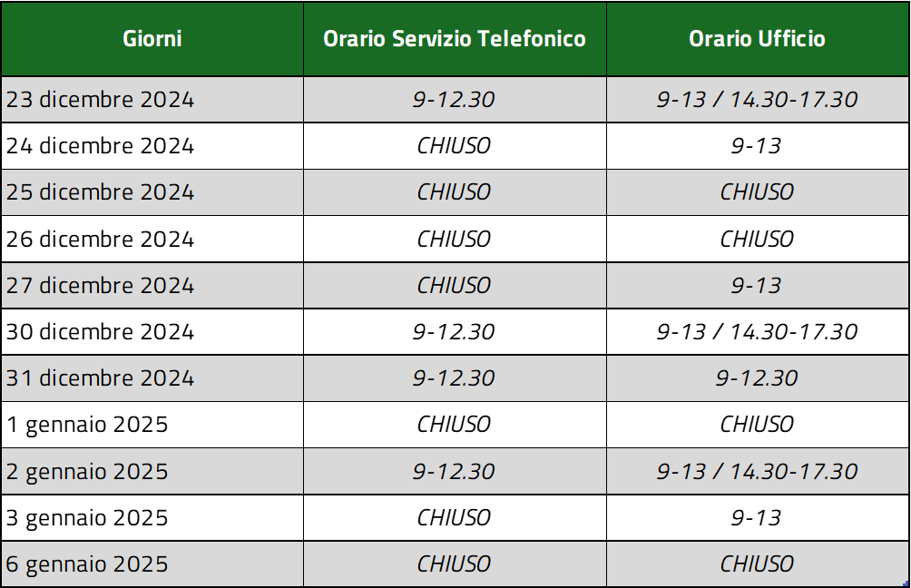The image size is (911, 588).
Task: Select the 2 gennaio 2025 date cell
Action: pyautogui.click(x=152, y=471)
